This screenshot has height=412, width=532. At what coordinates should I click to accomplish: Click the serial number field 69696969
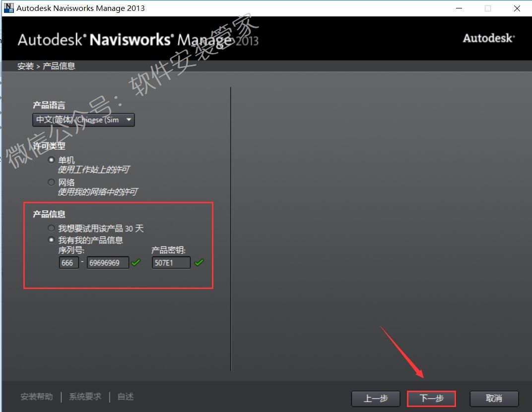click(108, 263)
